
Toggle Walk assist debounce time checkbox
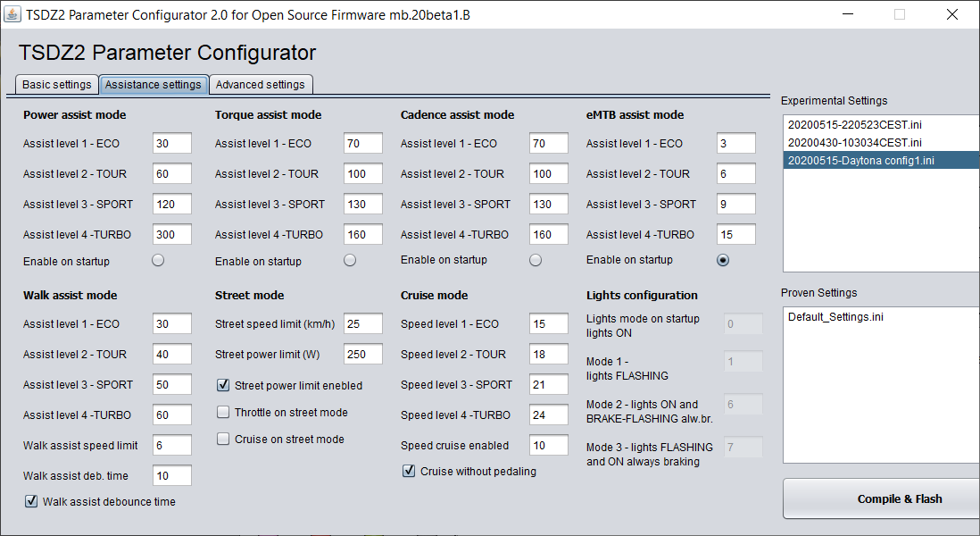click(x=31, y=501)
